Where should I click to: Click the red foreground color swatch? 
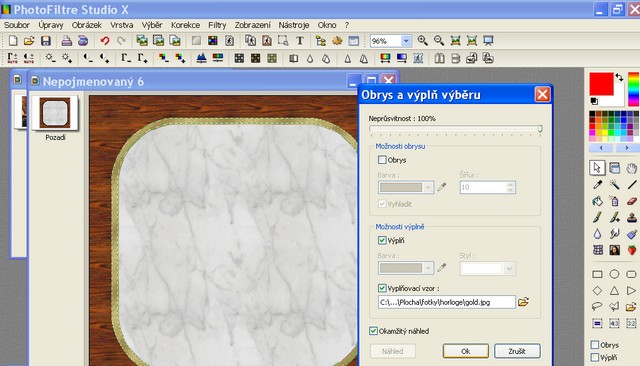(x=601, y=84)
